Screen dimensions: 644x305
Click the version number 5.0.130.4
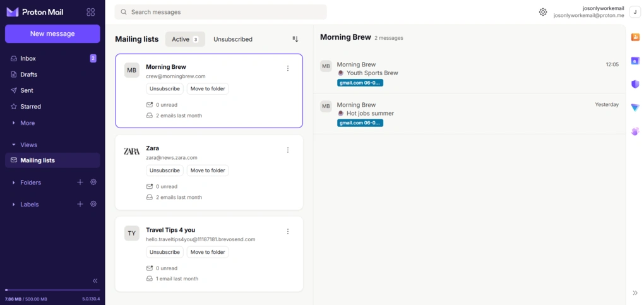click(x=91, y=299)
